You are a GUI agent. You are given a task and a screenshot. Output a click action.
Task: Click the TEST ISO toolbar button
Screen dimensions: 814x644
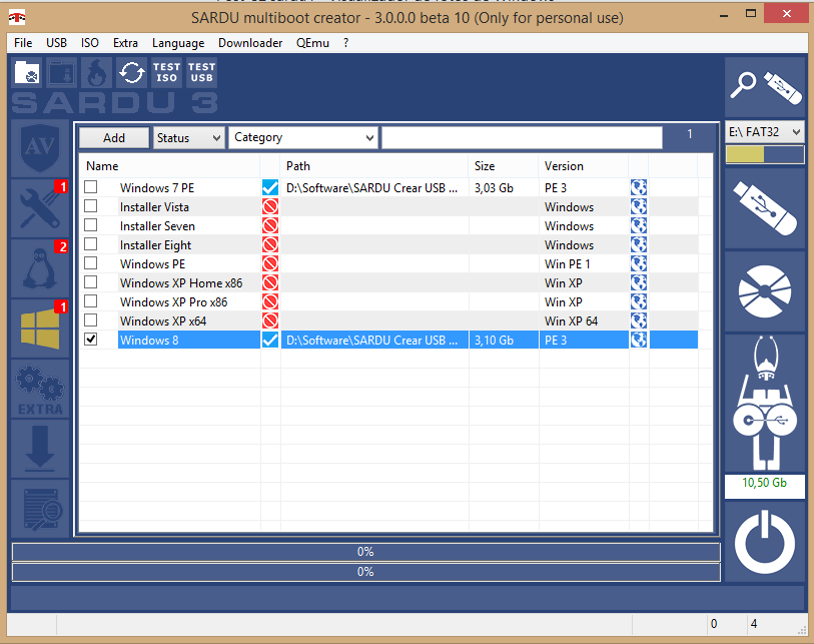pyautogui.click(x=167, y=72)
